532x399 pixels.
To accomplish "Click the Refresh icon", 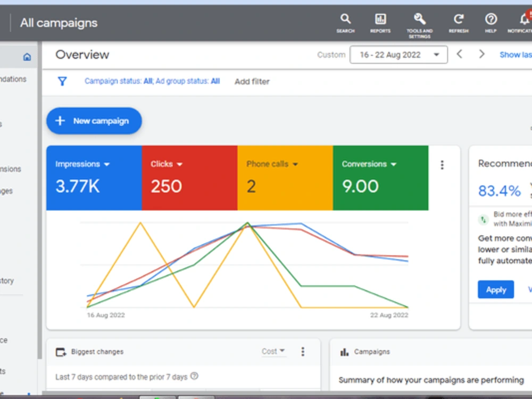I will click(459, 23).
